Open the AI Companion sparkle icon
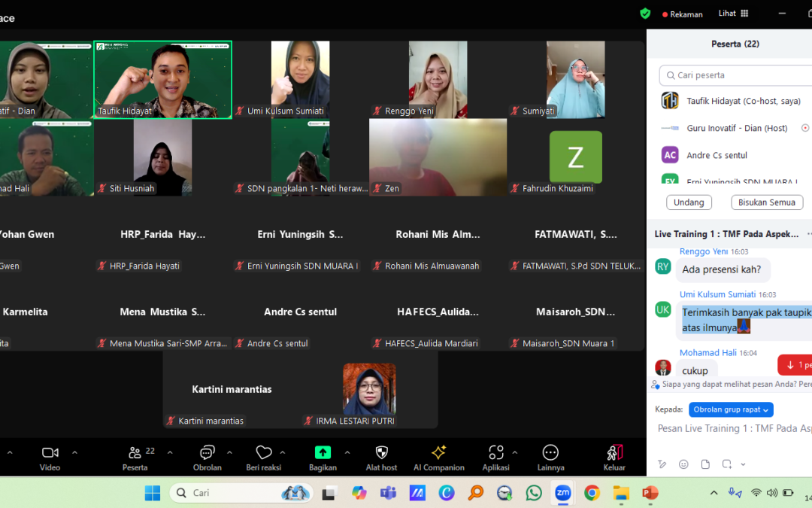Image resolution: width=812 pixels, height=508 pixels. [438, 452]
